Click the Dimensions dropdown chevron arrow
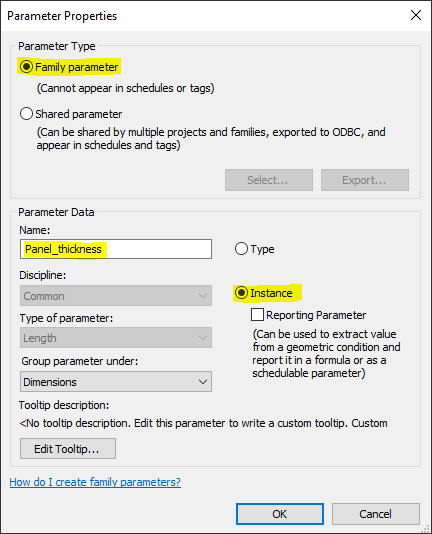This screenshot has height=534, width=432. (203, 382)
